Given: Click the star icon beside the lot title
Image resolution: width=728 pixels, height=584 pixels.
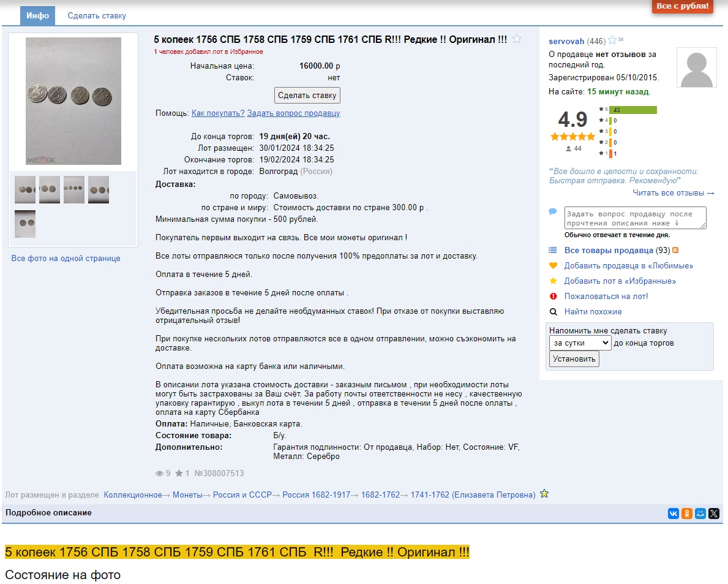Looking at the screenshot, I should point(517,39).
